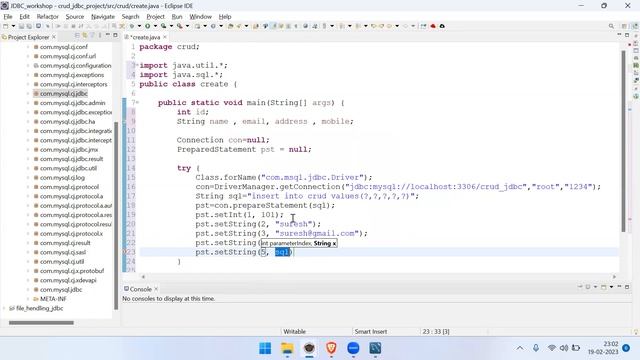Image resolution: width=640 pixels, height=360 pixels.
Task: Click the Save icon in toolbar
Action: [21, 26]
